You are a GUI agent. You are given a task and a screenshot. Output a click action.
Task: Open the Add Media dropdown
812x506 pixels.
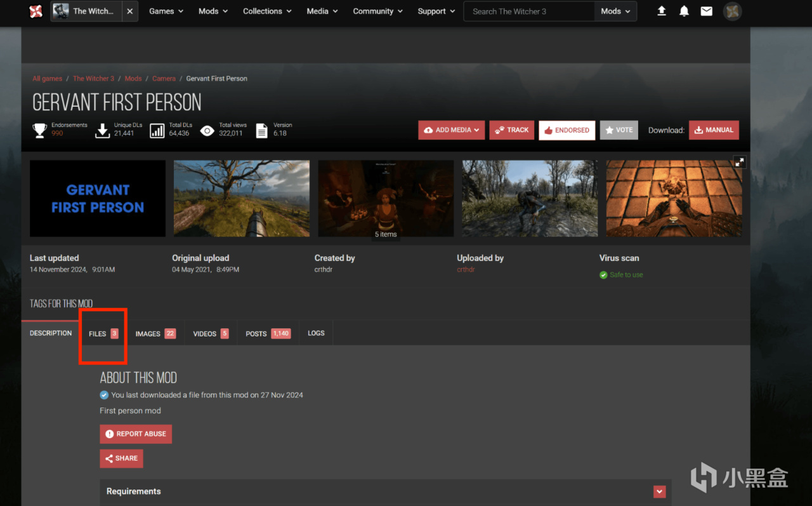point(452,130)
